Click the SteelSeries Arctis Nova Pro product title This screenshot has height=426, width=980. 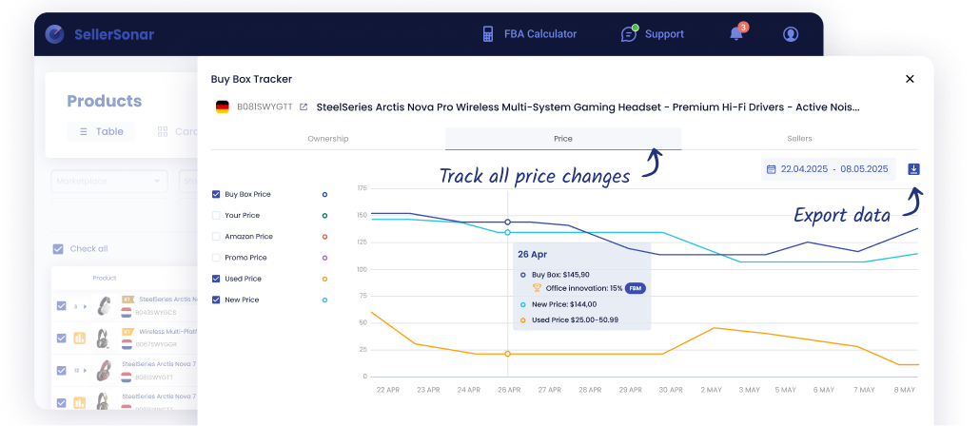click(x=588, y=106)
